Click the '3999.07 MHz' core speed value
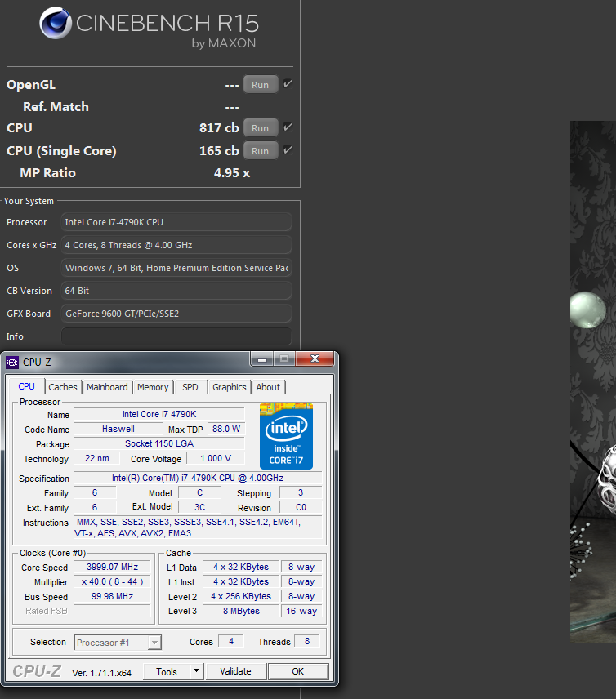The height and width of the screenshot is (699, 616). 113,567
